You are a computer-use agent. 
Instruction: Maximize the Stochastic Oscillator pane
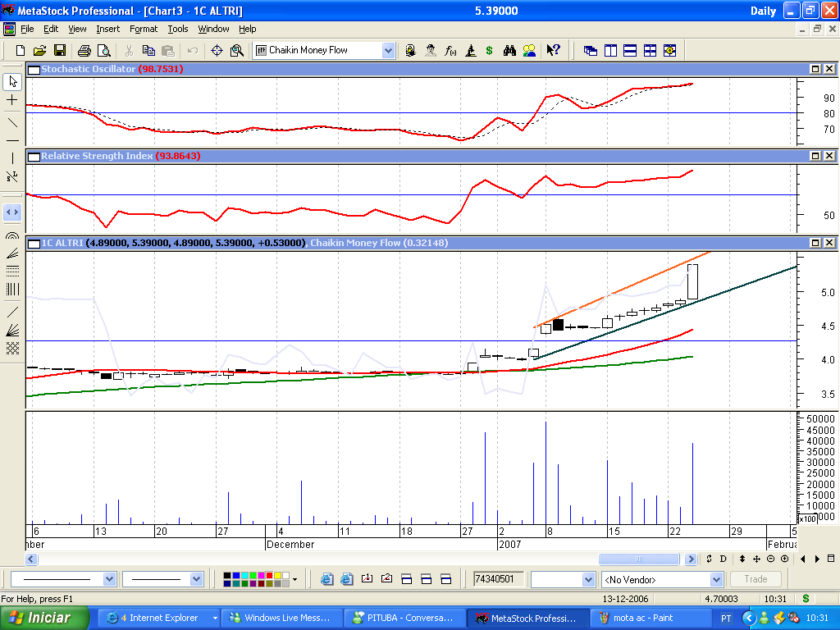[x=815, y=69]
